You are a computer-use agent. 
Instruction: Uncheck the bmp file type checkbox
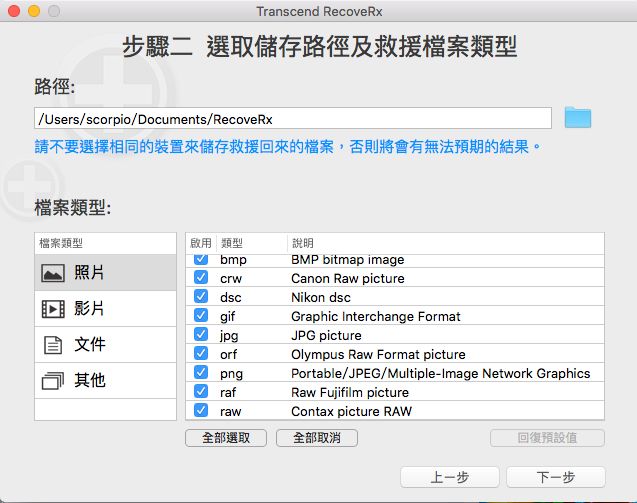[x=201, y=259]
